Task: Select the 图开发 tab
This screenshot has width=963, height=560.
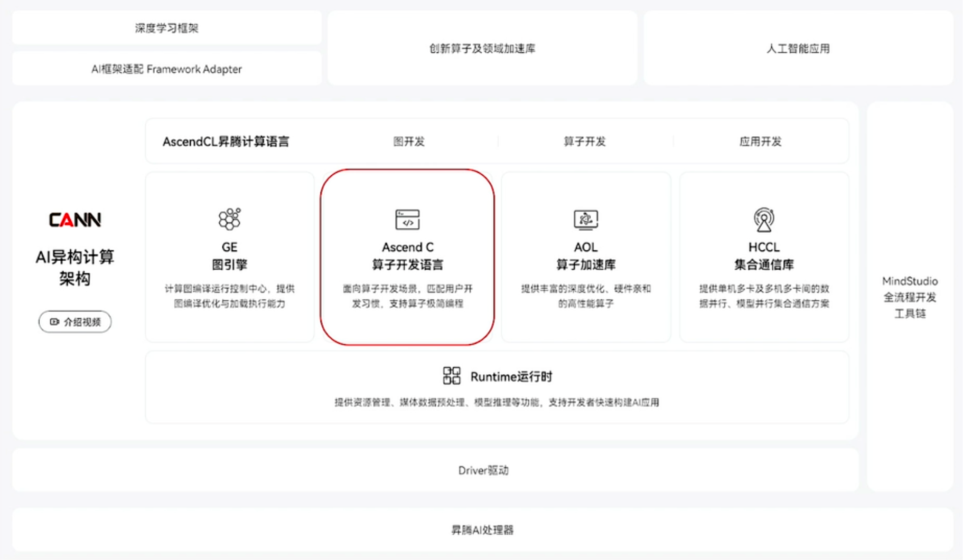Action: (409, 141)
